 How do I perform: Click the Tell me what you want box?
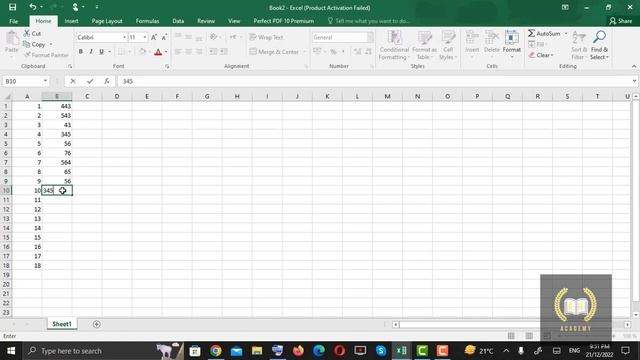point(369,21)
